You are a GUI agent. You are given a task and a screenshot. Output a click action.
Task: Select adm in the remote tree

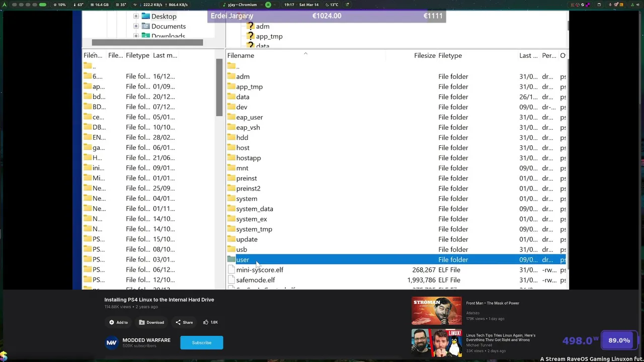coord(263,26)
